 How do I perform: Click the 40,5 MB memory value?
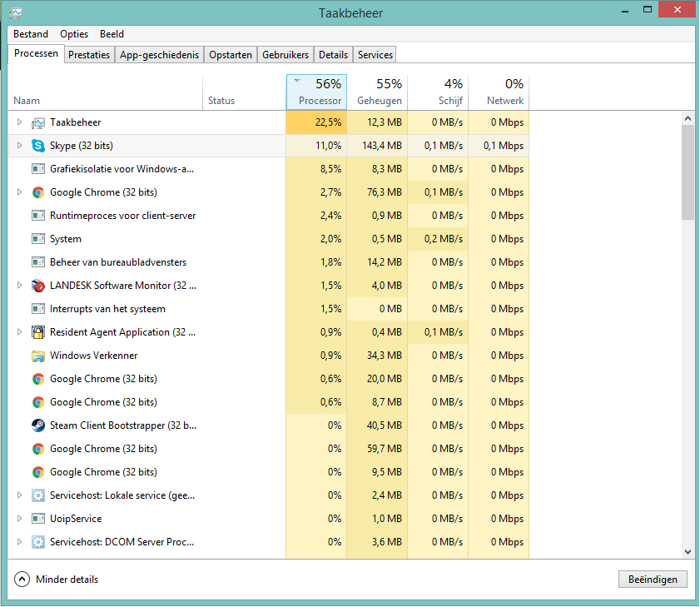[385, 425]
